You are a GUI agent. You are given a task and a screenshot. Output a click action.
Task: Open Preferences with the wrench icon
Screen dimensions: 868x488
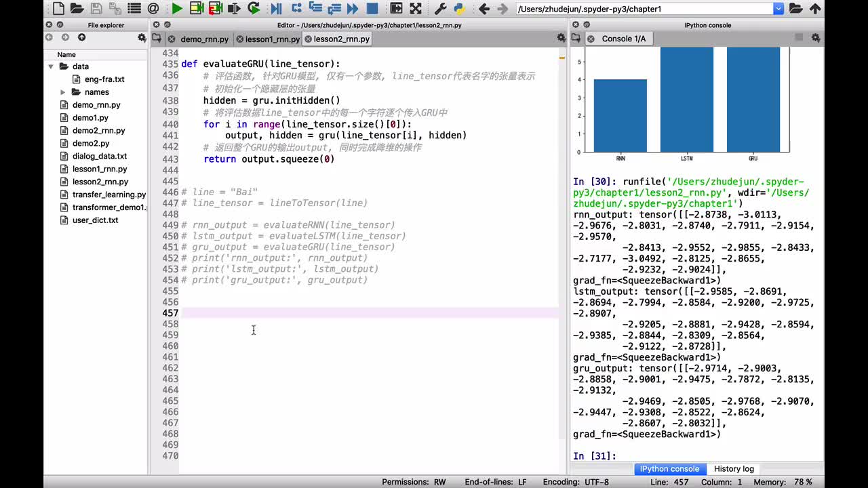click(440, 9)
